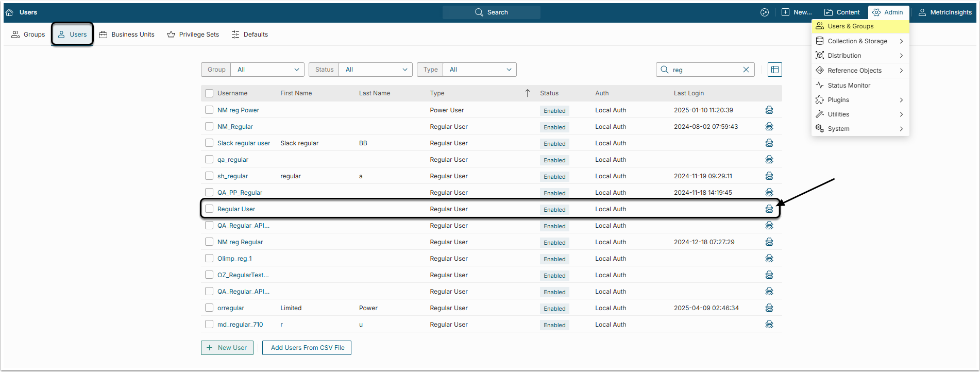
Task: Click the action icon for md_regular_710 row
Action: [x=769, y=325]
